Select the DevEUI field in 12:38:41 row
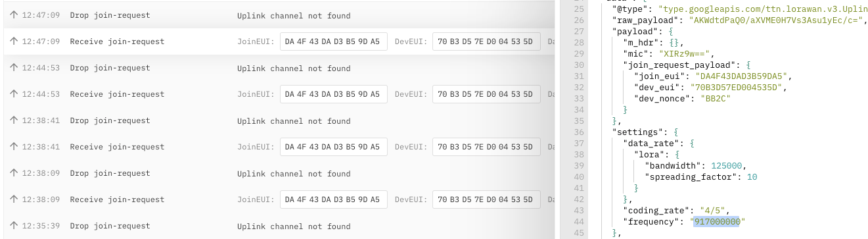The height and width of the screenshot is (239, 868). (486, 147)
